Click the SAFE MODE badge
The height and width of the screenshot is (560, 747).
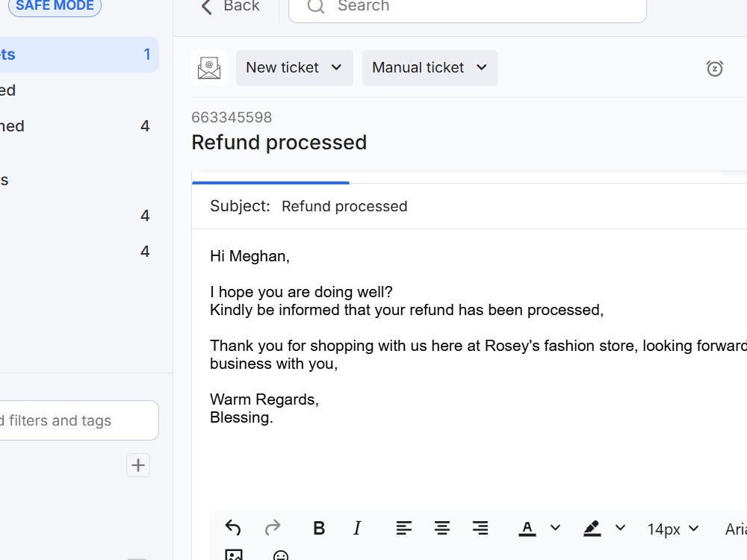click(x=55, y=6)
